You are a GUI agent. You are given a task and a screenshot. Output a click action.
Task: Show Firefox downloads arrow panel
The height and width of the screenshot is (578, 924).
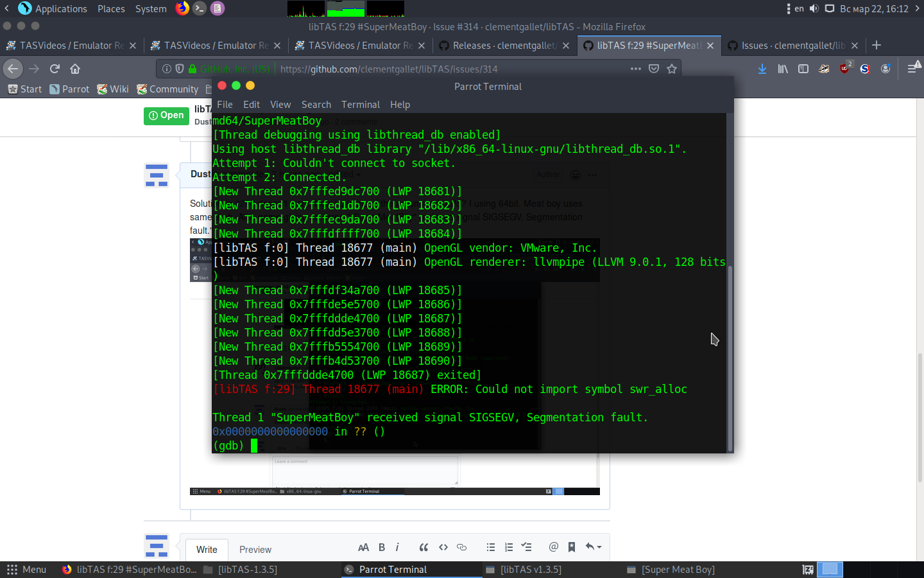pyautogui.click(x=762, y=69)
